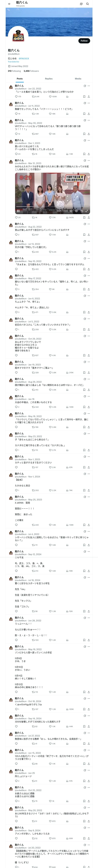Switch to the Media tab
This screenshot has height=868, width=98.
pyautogui.click(x=78, y=79)
